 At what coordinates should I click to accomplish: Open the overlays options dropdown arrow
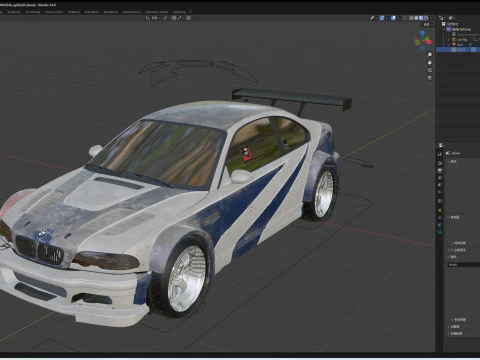398,18
